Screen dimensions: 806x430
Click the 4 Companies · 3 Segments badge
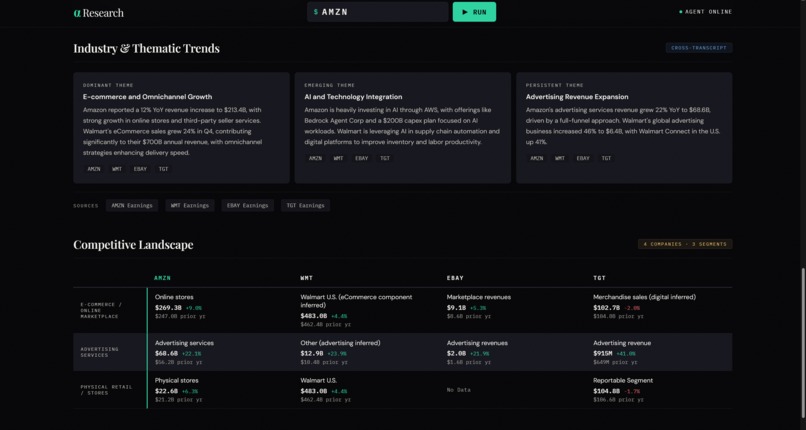tap(685, 244)
